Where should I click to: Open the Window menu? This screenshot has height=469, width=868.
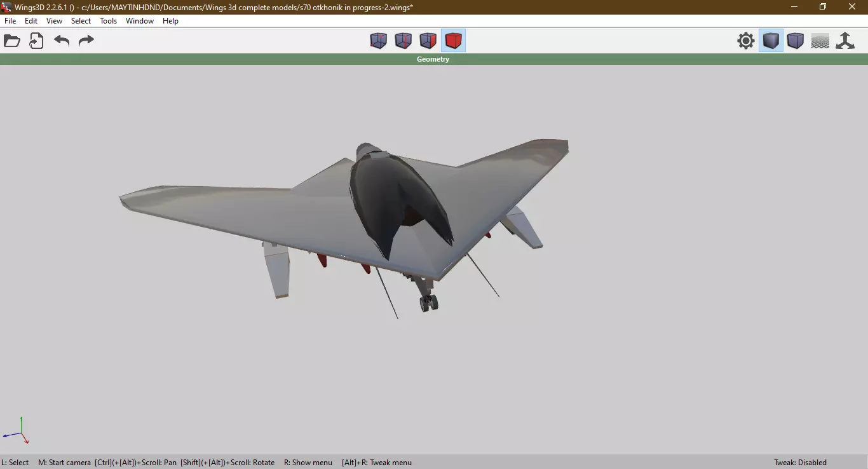pyautogui.click(x=140, y=21)
